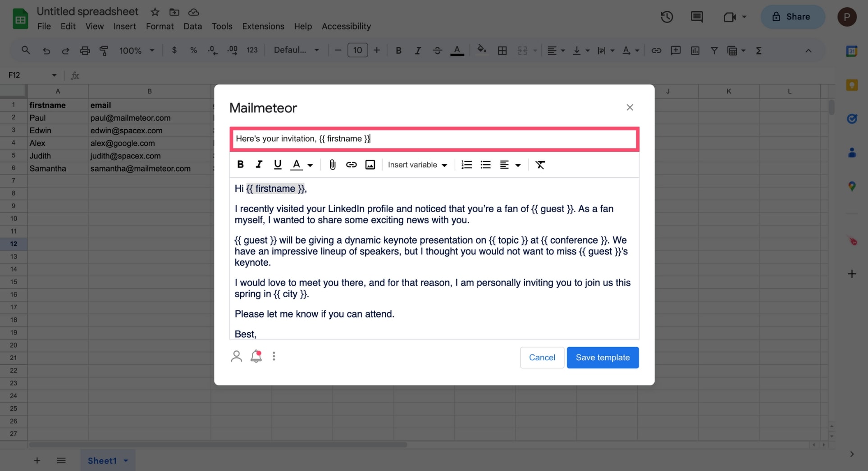Open three-dot more options in Mailmeteor dialog
The height and width of the screenshot is (471, 868).
pos(274,356)
